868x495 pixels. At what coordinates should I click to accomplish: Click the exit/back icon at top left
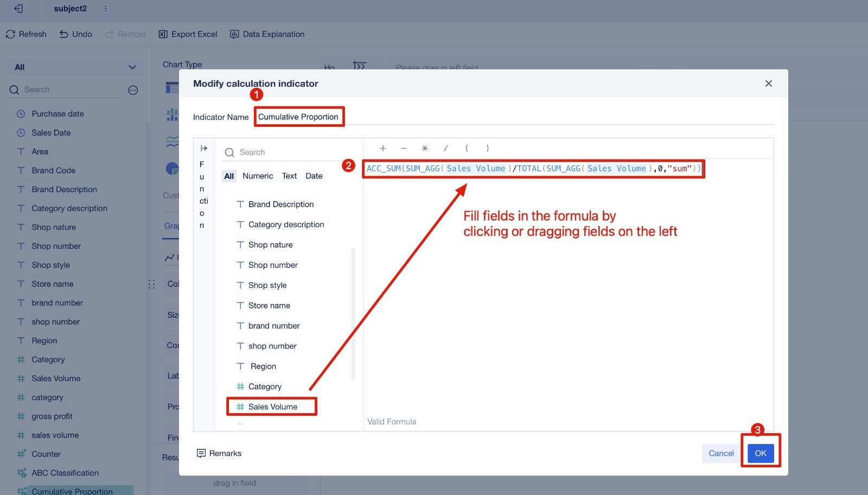coord(18,9)
